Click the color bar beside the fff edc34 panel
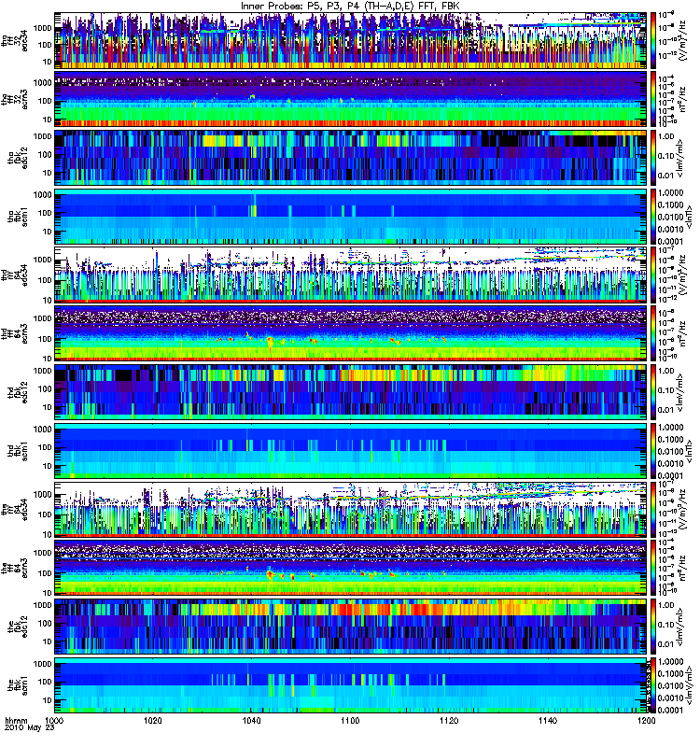Viewport: 700px width, 747px height. point(653,509)
